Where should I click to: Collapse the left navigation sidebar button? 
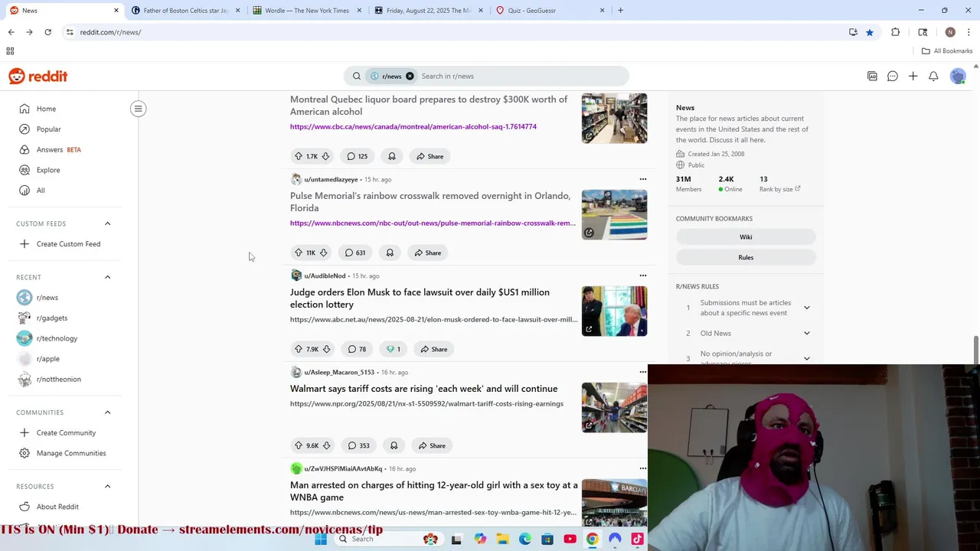tap(139, 109)
